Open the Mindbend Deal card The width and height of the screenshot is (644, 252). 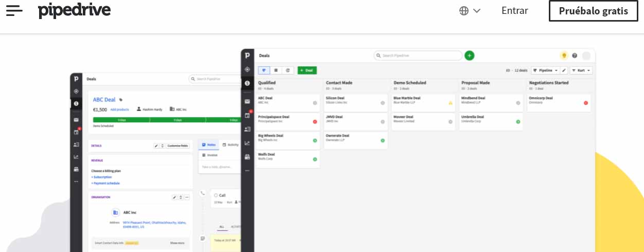[x=491, y=103]
